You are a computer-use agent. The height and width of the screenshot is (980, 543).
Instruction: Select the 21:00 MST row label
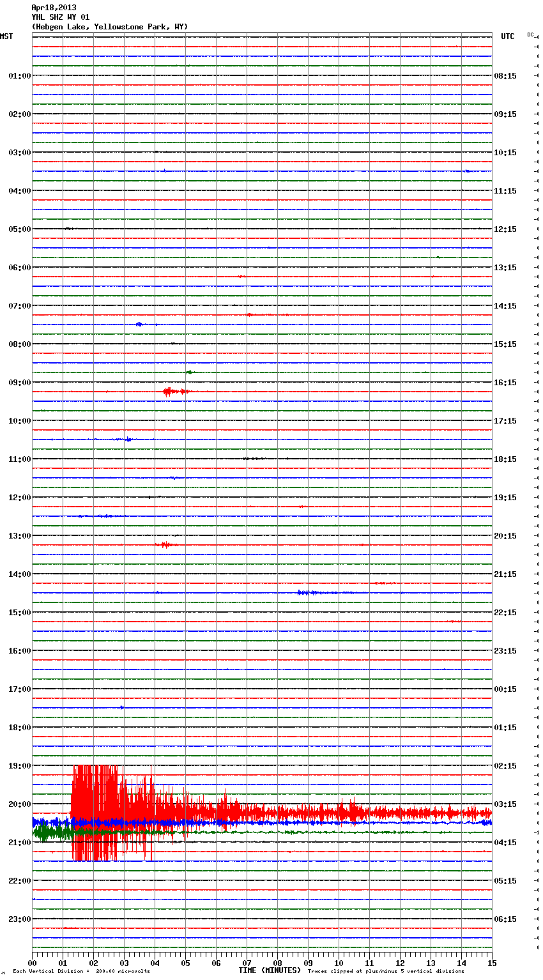click(19, 843)
